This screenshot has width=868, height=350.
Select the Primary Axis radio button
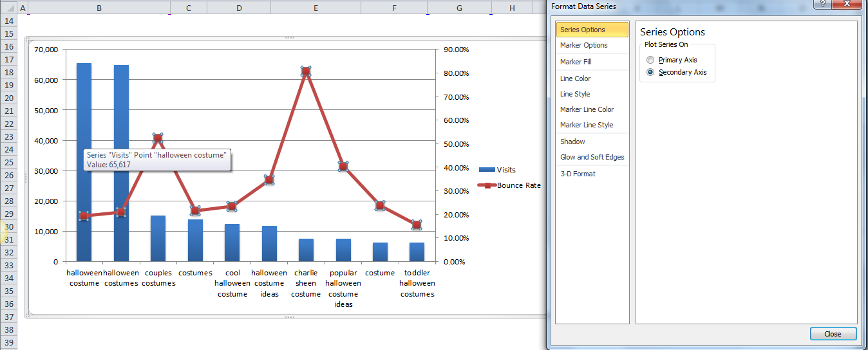[x=650, y=60]
